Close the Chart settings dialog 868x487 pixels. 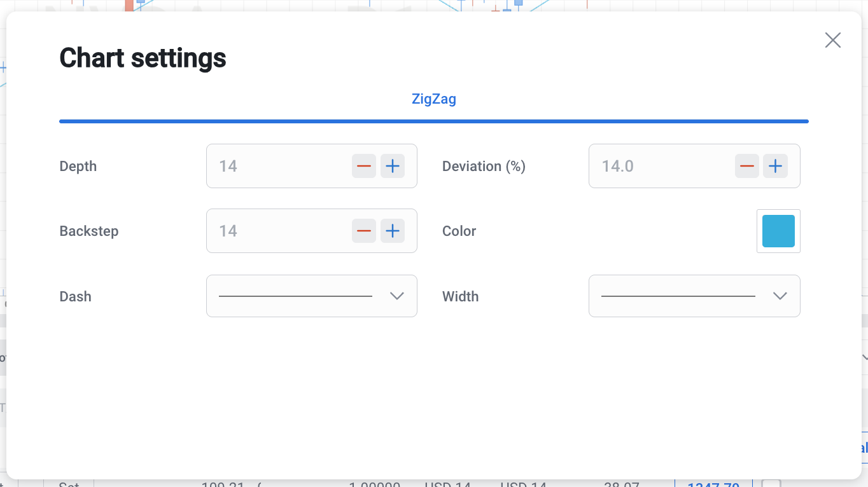(x=832, y=40)
